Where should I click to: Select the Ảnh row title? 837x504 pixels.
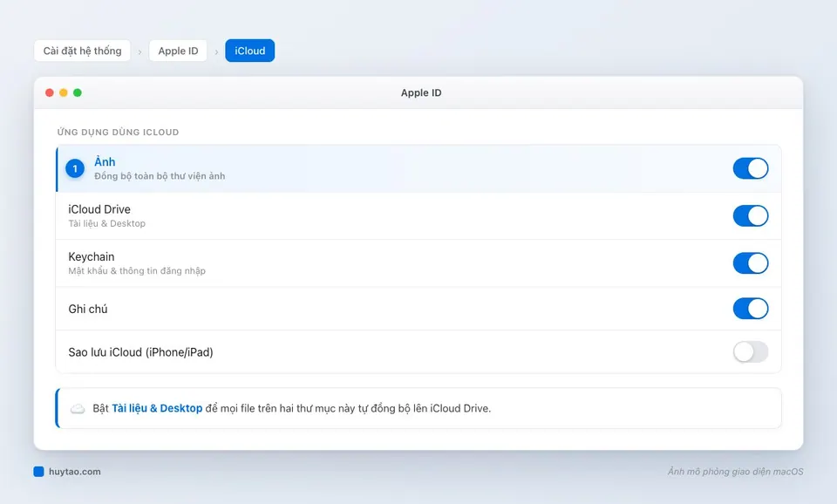click(x=105, y=162)
